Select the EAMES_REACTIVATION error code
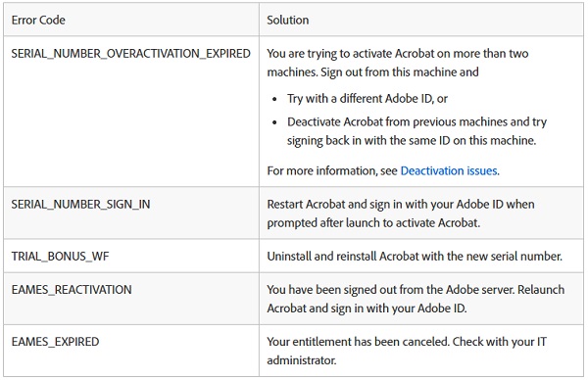The height and width of the screenshot is (380, 588). click(x=72, y=290)
